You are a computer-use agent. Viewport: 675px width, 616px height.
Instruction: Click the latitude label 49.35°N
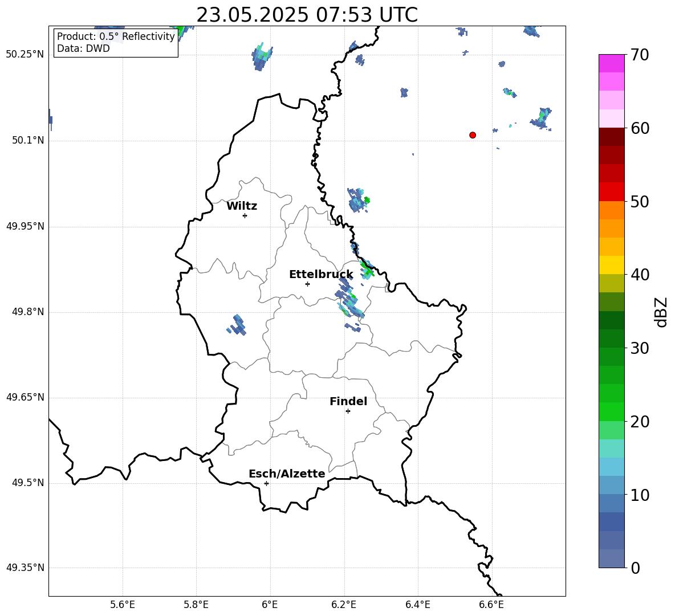tap(25, 568)
